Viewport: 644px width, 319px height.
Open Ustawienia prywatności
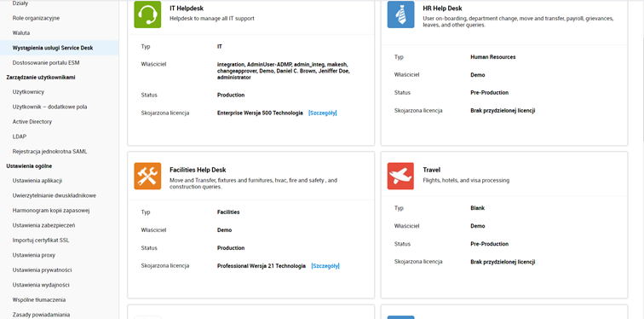43,270
